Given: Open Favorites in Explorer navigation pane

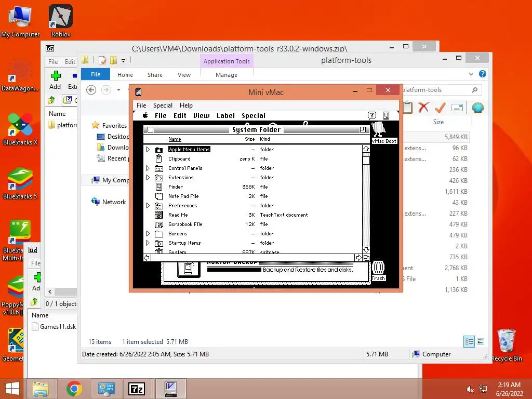Looking at the screenshot, I should (114, 126).
